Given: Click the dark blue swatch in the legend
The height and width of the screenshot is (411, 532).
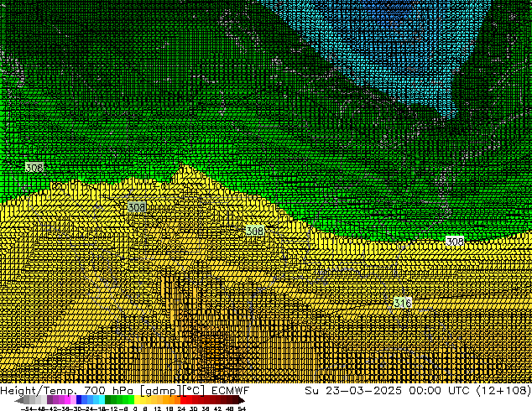Looking at the screenshot, I should pos(79,400).
